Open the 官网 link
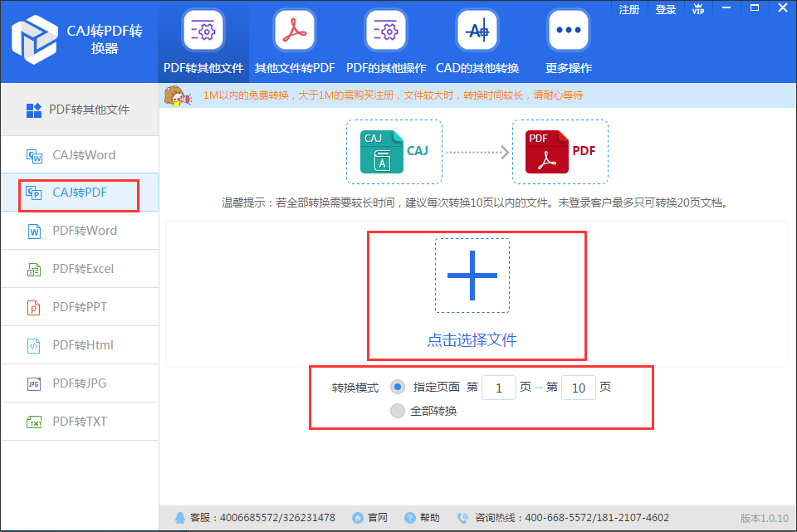797x532 pixels. coord(378,518)
